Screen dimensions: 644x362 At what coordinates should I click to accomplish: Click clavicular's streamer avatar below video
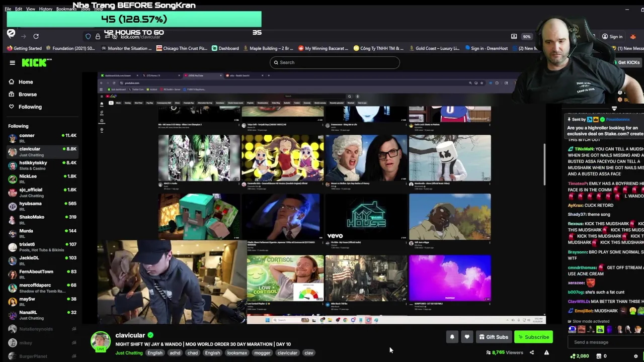coord(100,341)
